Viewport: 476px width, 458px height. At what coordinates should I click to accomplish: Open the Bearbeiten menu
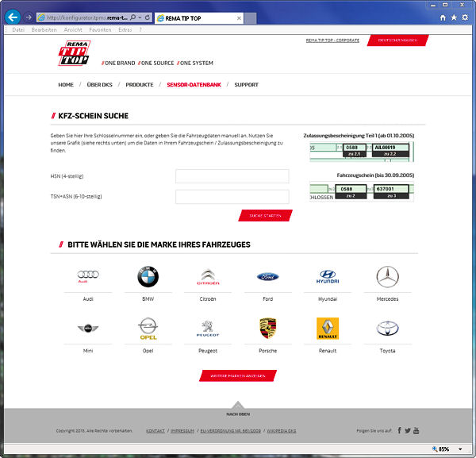coord(44,29)
